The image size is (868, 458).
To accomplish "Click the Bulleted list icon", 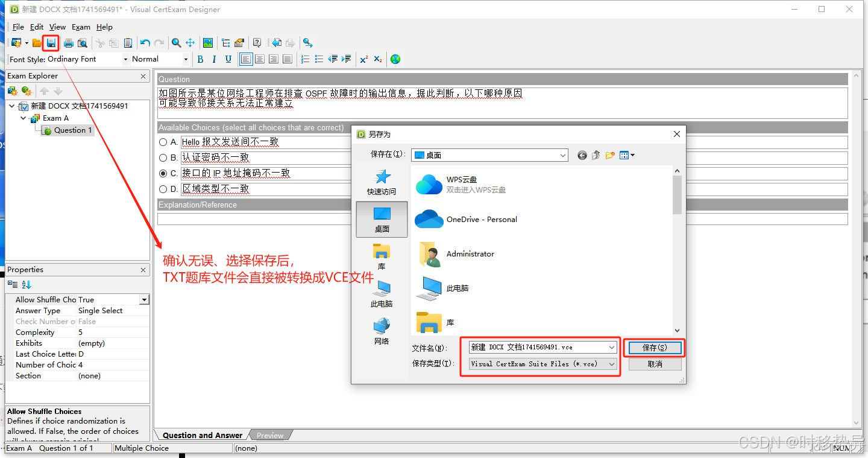I will pos(319,59).
